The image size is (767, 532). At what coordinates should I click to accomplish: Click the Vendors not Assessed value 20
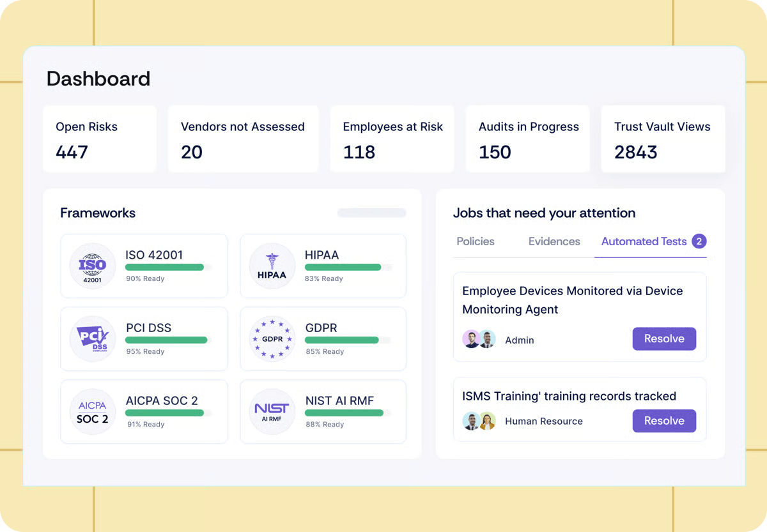[192, 152]
